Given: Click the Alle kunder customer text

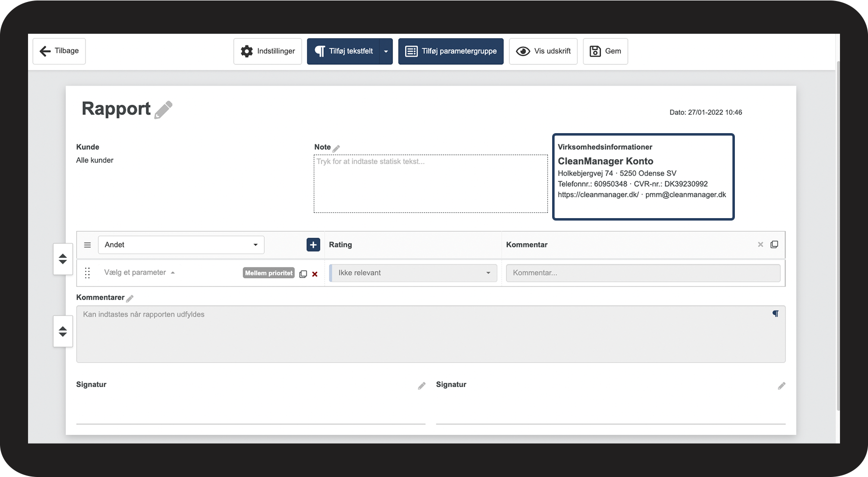Looking at the screenshot, I should [95, 160].
